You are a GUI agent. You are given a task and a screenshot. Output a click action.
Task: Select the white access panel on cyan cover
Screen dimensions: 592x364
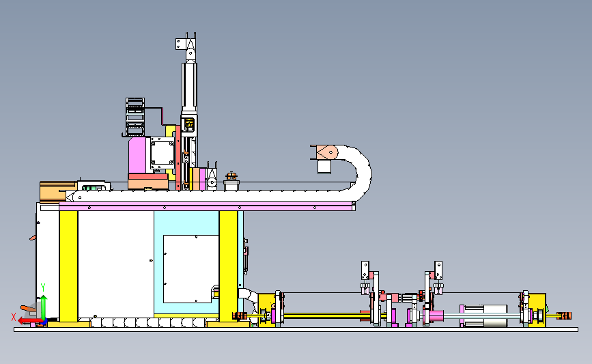coord(191,269)
